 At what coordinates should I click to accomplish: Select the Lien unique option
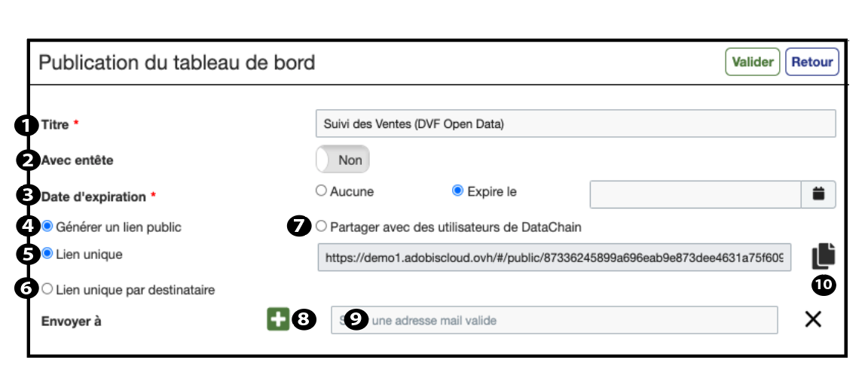(x=48, y=255)
